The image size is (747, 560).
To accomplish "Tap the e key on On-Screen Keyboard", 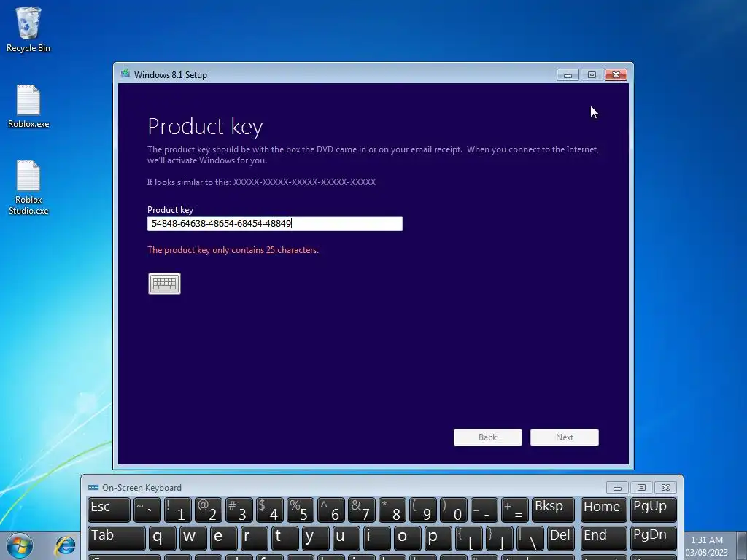I will 223,538.
